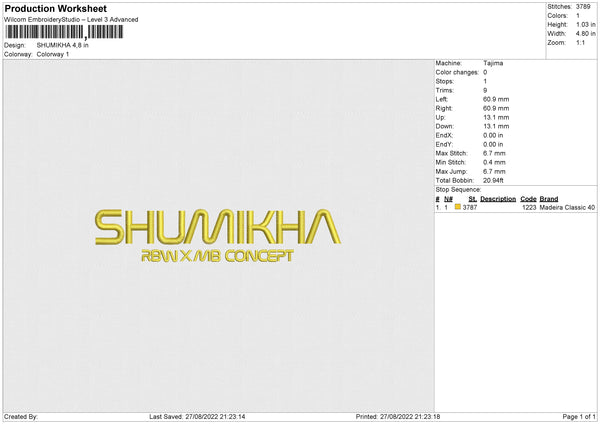Click the Max Jump value '6.7 mm'

[x=494, y=171]
